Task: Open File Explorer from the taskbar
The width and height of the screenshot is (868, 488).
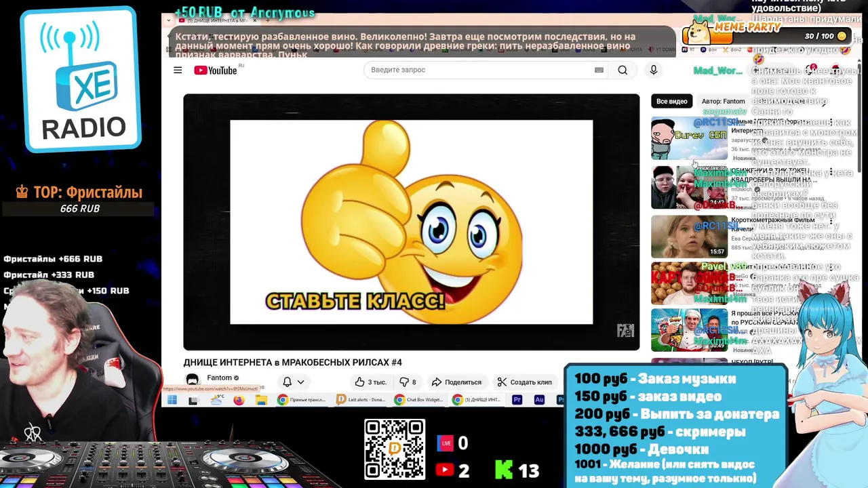Action: point(261,400)
